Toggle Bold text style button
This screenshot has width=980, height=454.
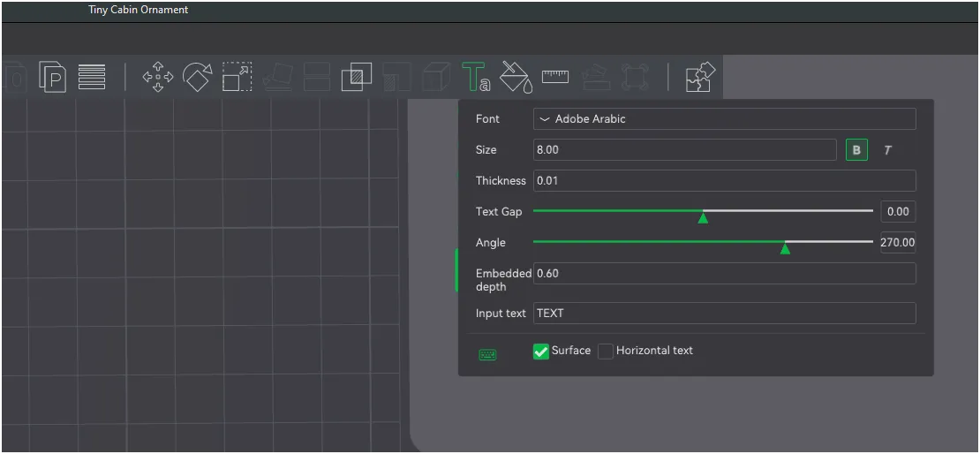[857, 150]
